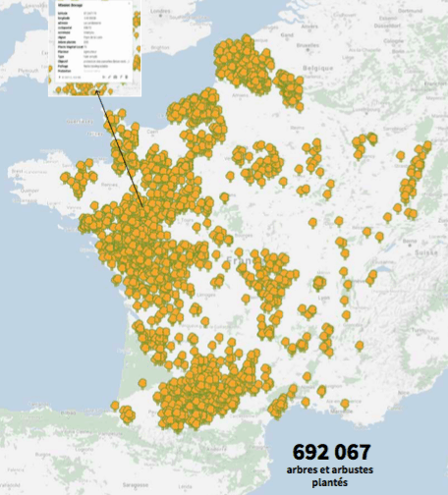Image resolution: width=448 pixels, height=495 pixels.
Task: Click the Bruxelles city label
Action: [x=308, y=45]
